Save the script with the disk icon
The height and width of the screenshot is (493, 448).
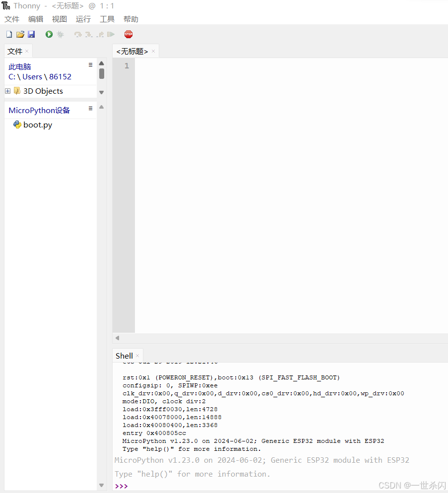pos(31,34)
